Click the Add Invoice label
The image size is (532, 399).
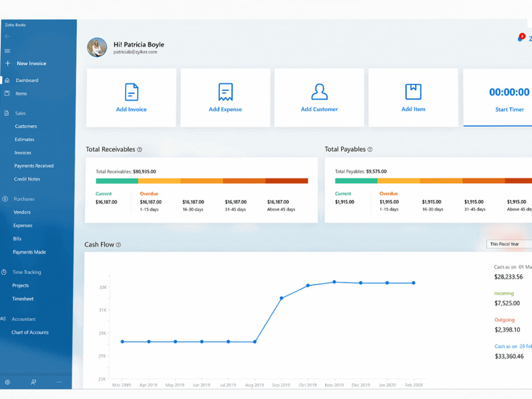[x=131, y=109]
